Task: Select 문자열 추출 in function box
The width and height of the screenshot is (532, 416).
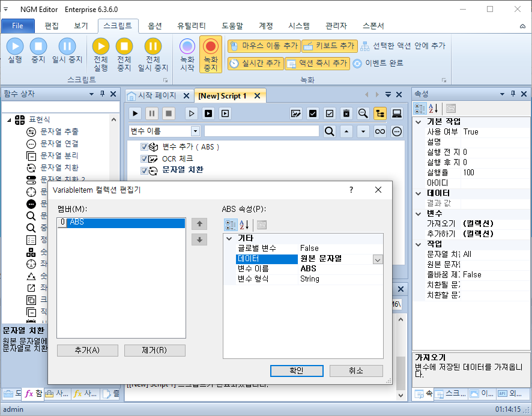Action: [x=59, y=131]
